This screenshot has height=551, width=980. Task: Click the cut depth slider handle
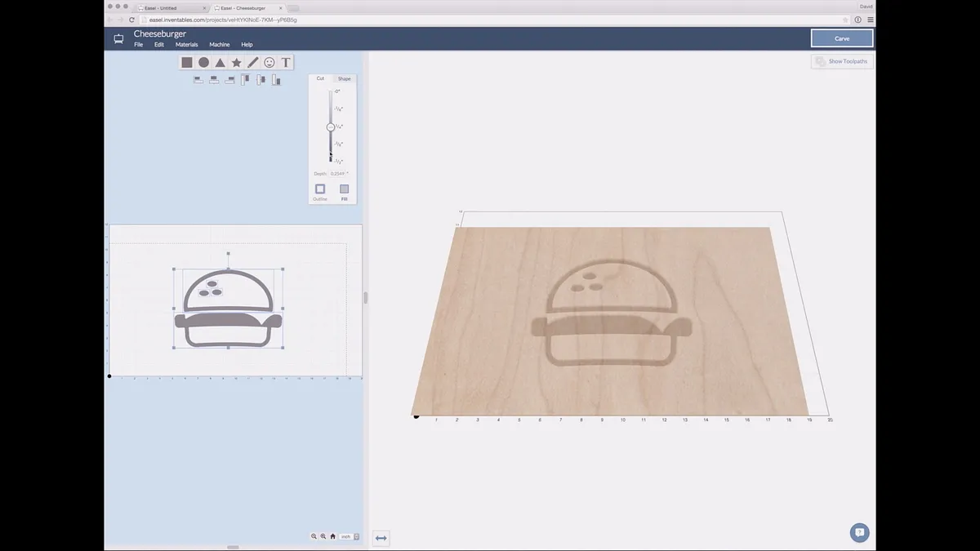331,127
